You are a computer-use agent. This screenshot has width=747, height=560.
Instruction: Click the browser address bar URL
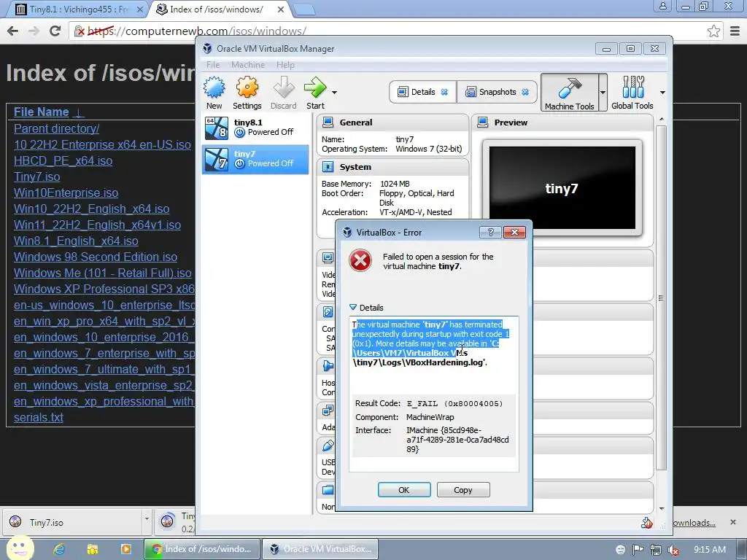(196, 31)
